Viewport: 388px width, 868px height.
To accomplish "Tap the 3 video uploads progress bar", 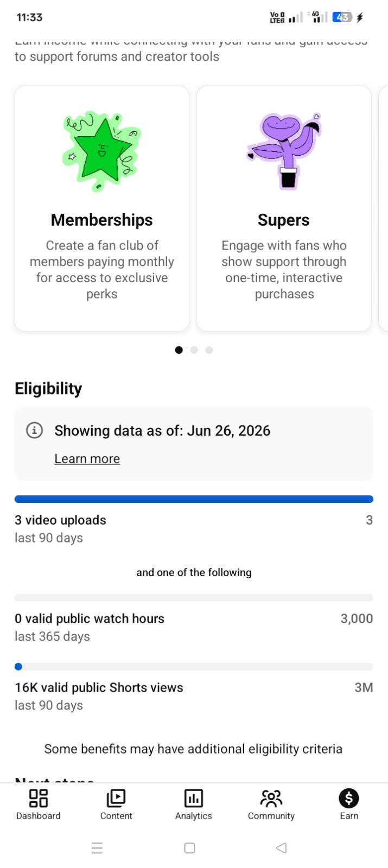I will 194,499.
